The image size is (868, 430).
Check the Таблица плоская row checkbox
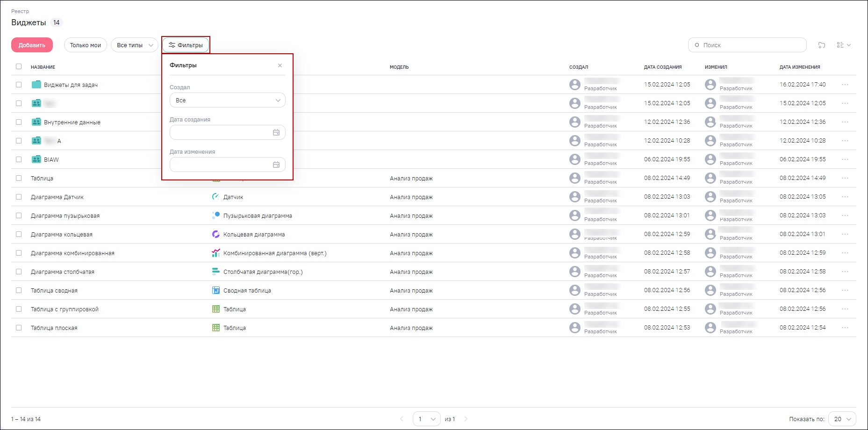click(x=19, y=328)
